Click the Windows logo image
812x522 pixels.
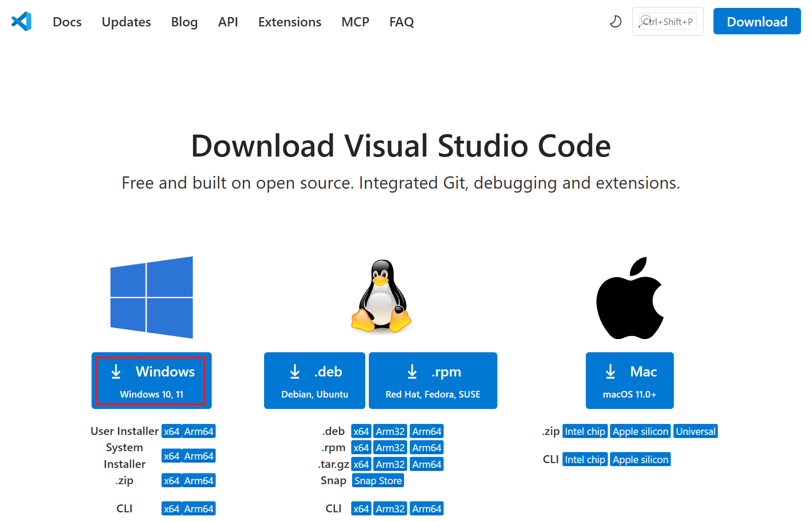(151, 297)
